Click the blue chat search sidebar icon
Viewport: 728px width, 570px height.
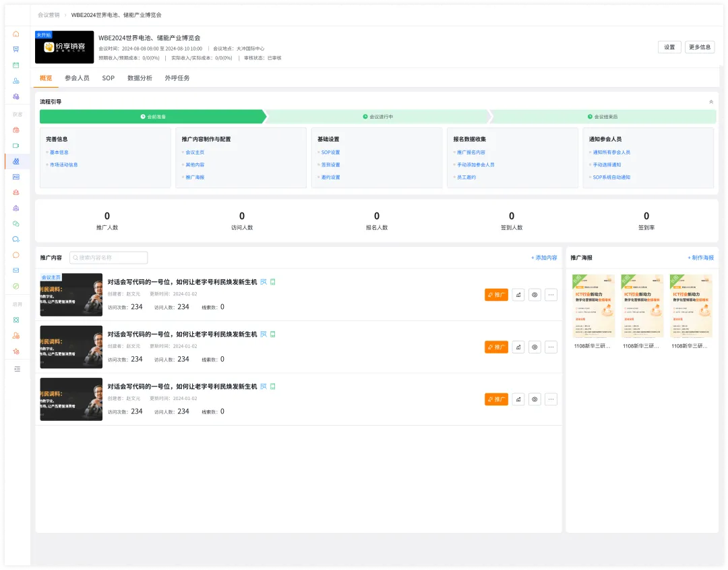[x=16, y=239]
